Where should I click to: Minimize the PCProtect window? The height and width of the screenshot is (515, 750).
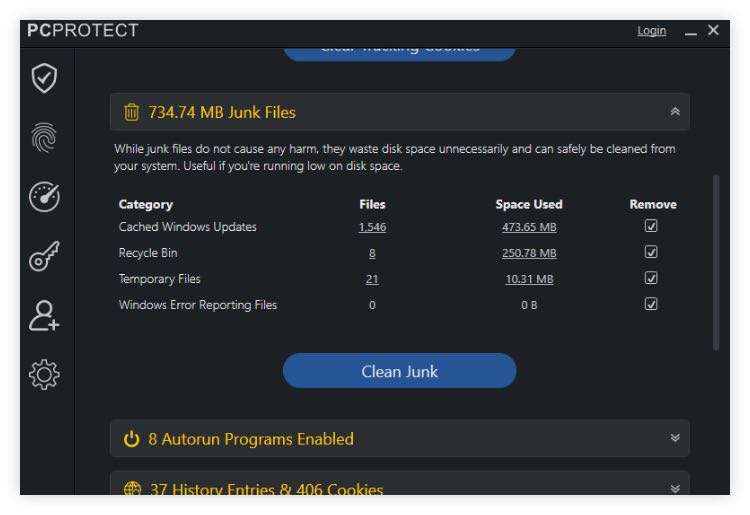pos(690,32)
